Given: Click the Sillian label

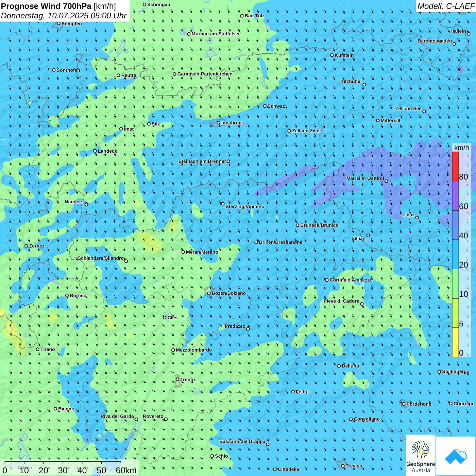Looking at the screenshot, I should click(x=358, y=238).
